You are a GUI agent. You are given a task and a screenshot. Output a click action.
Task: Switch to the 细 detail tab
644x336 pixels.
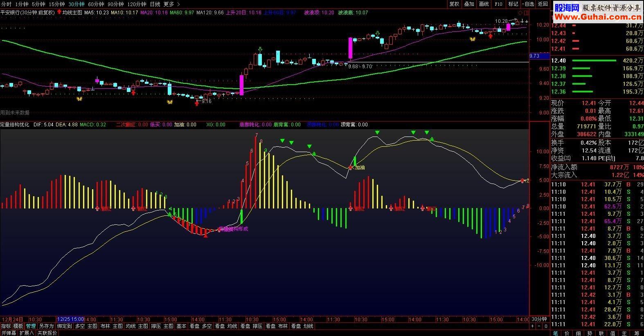coord(578,333)
